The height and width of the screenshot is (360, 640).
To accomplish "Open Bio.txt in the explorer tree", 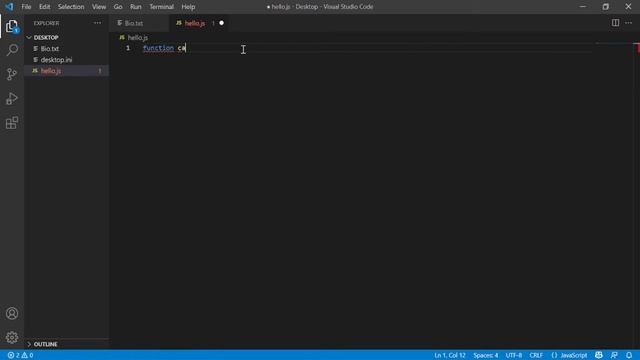I will [66, 49].
